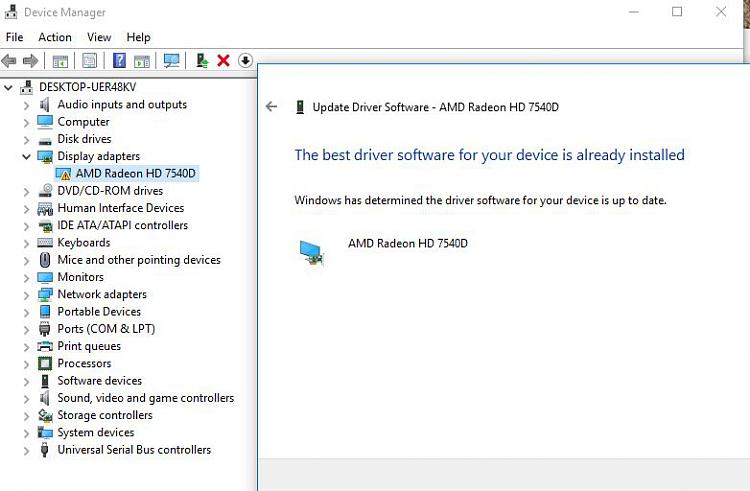The image size is (750, 491).
Task: Select System devices label
Action: (x=96, y=432)
